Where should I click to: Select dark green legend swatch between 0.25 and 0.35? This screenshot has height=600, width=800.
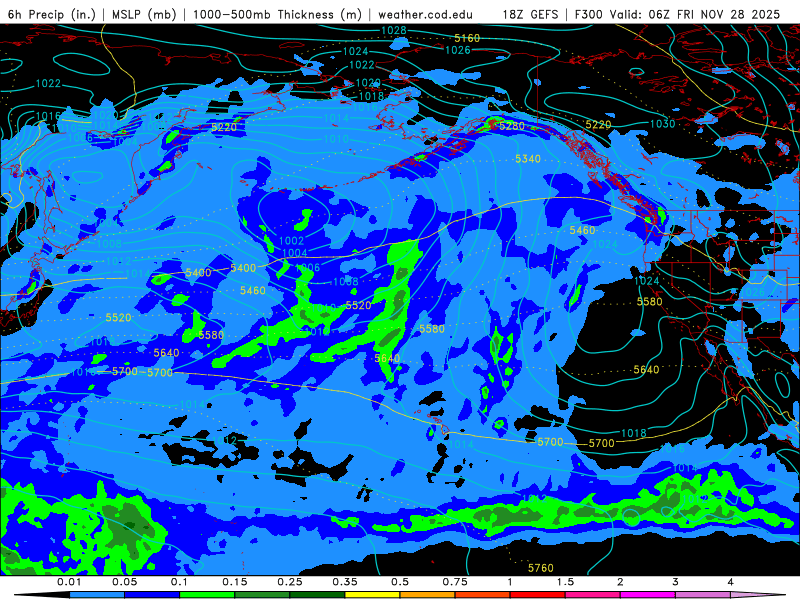(x=317, y=595)
